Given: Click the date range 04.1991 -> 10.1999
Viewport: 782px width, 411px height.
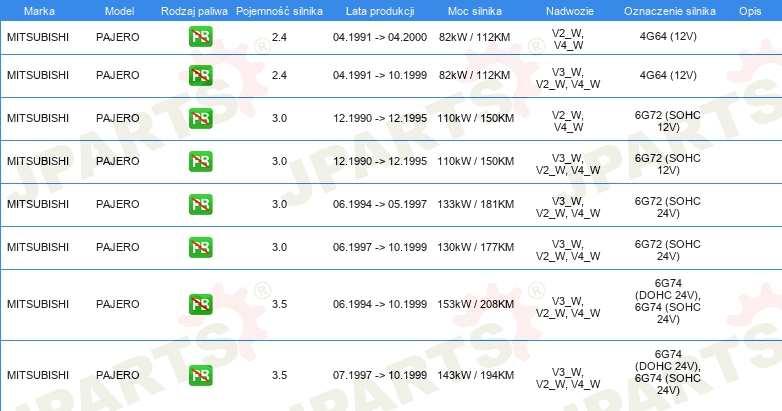Looking at the screenshot, I should tap(380, 75).
